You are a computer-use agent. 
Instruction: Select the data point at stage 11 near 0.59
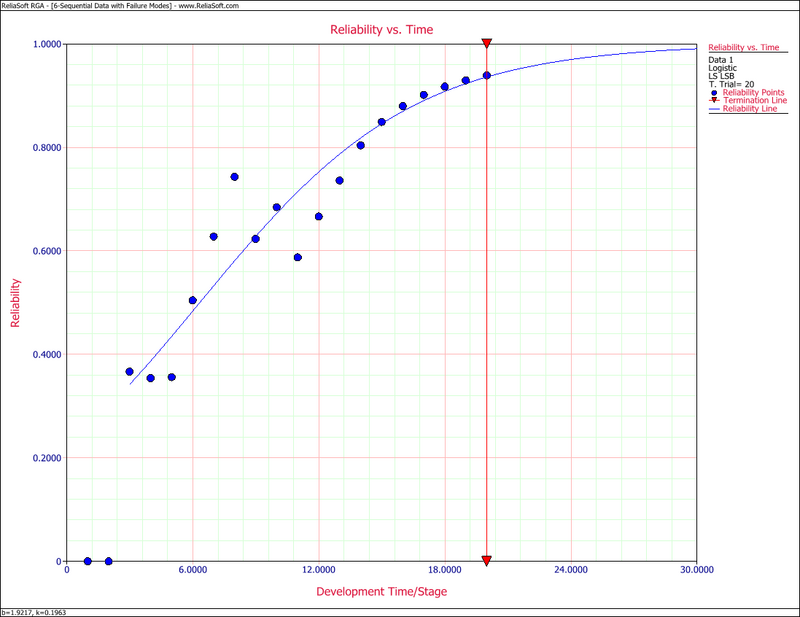[x=298, y=257]
